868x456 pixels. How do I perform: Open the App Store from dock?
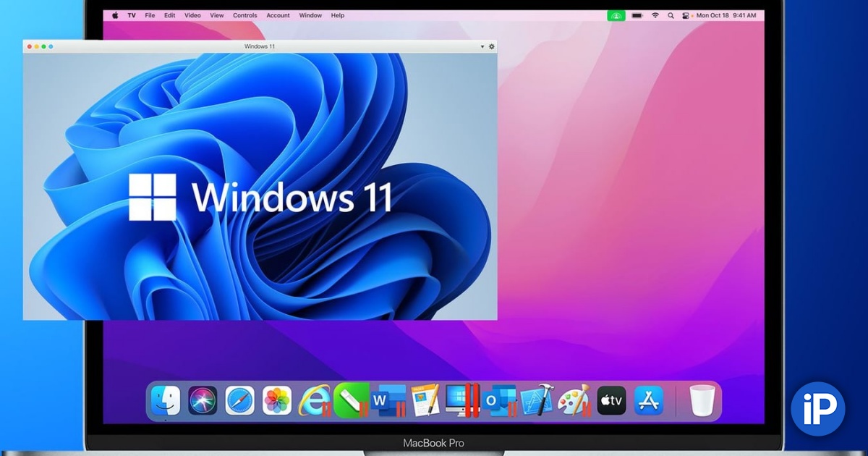pos(649,400)
